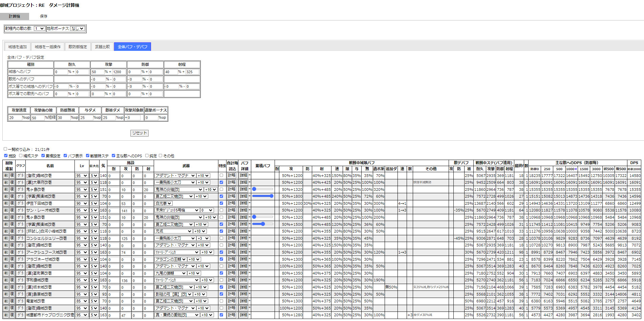Duplicate the アラゴネーゼ城改壱 row
This screenshot has width=644, height=321.
[12, 259]
